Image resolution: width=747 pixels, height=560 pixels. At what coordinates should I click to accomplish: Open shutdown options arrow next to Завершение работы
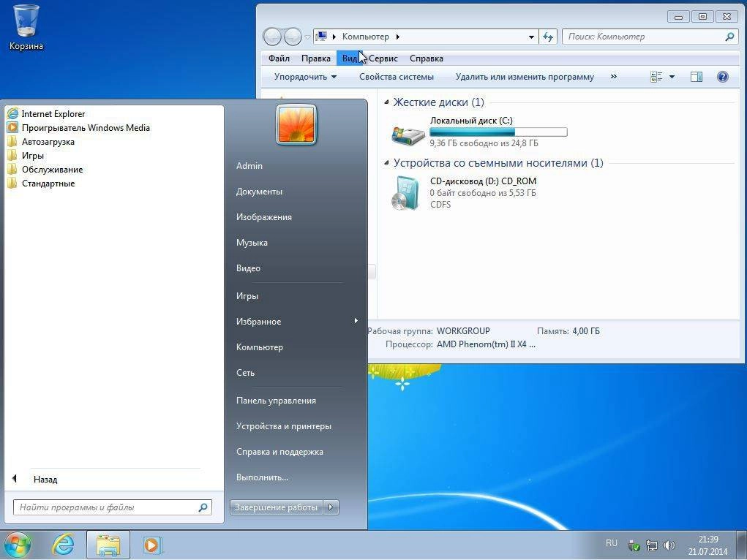(331, 507)
